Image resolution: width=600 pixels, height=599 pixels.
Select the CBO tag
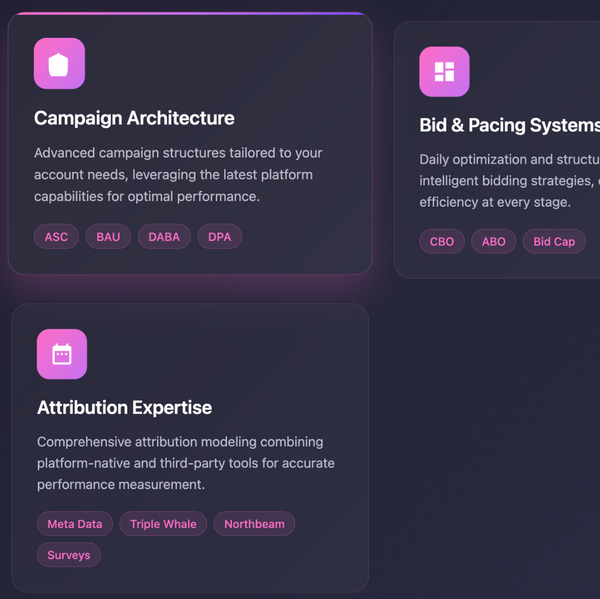tap(442, 242)
